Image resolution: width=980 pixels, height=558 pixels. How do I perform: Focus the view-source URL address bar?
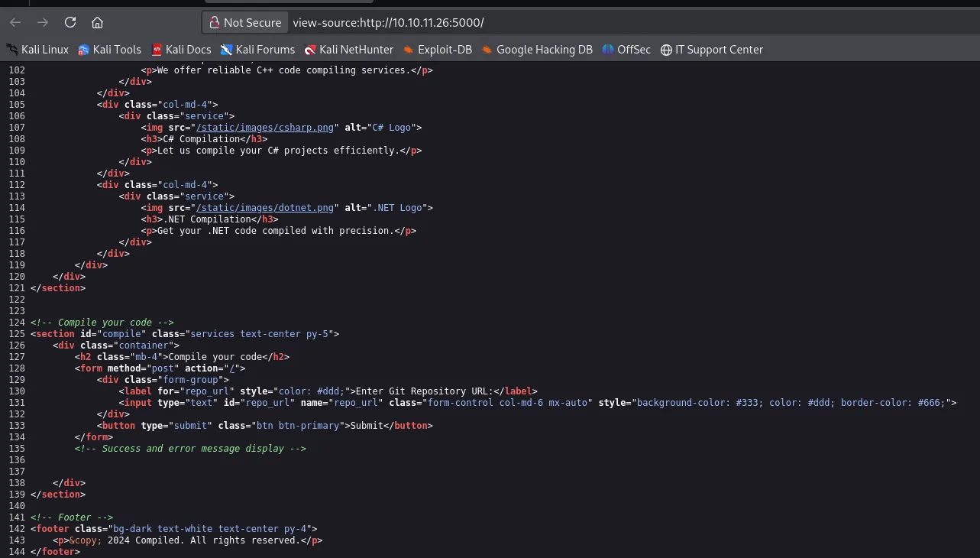click(388, 23)
